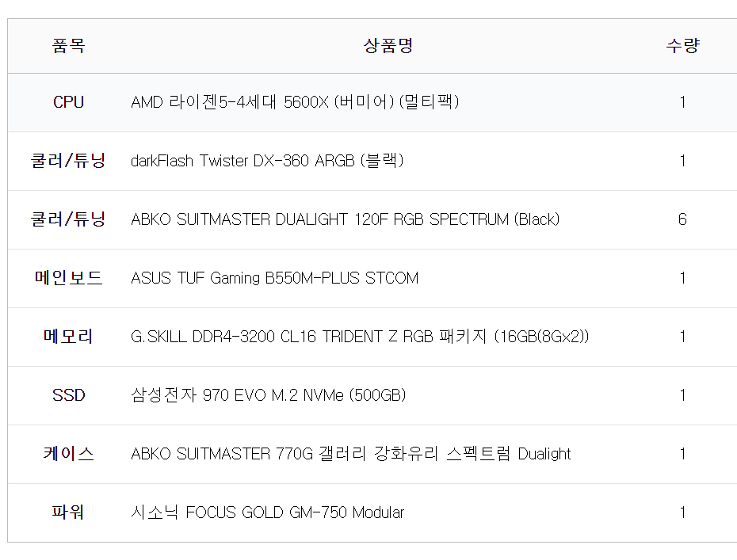Open the AMD 라이젠5 5600X product name
This screenshot has width=737, height=560.
point(295,102)
